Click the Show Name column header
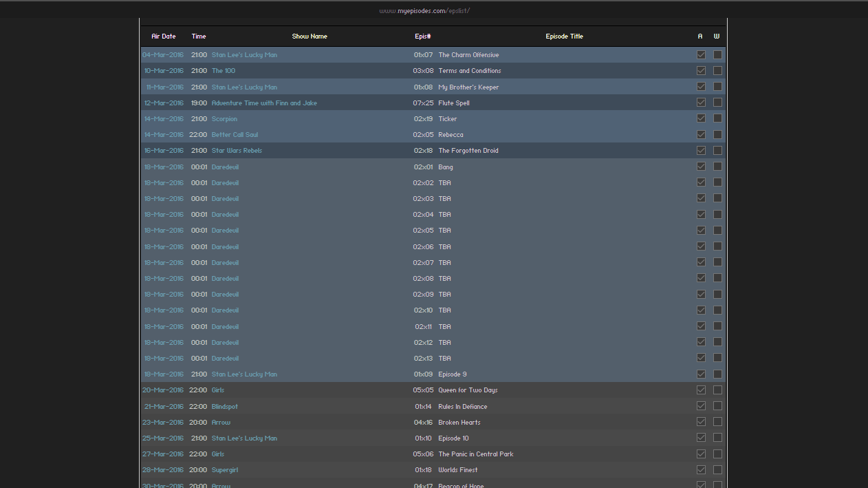This screenshot has width=868, height=488. (x=310, y=36)
